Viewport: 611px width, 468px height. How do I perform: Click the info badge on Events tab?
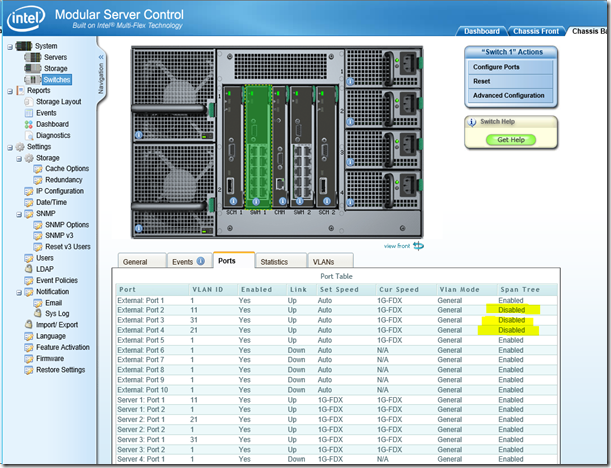pos(200,262)
